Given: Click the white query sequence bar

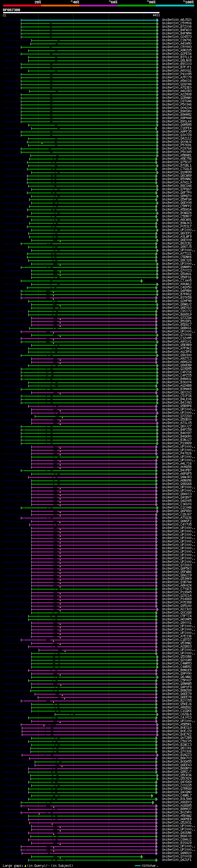Looking at the screenshot, I should pyautogui.click(x=81, y=12).
